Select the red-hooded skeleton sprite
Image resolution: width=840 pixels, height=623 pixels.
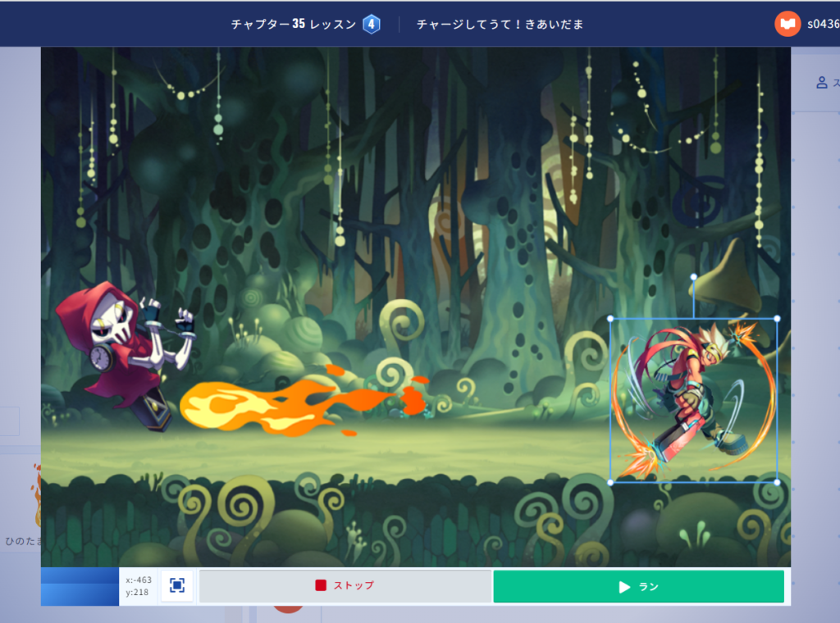(126, 356)
